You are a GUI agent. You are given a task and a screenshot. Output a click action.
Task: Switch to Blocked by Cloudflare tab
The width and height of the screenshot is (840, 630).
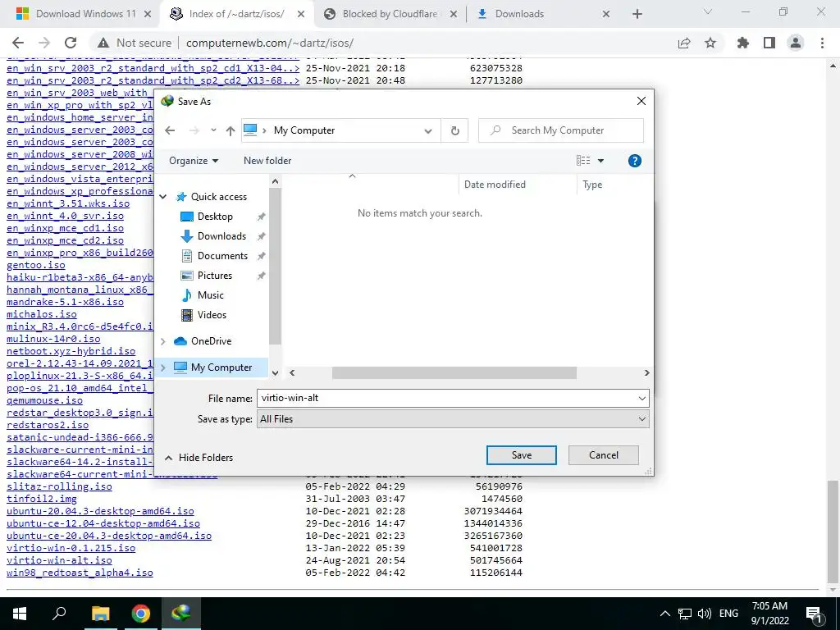390,14
